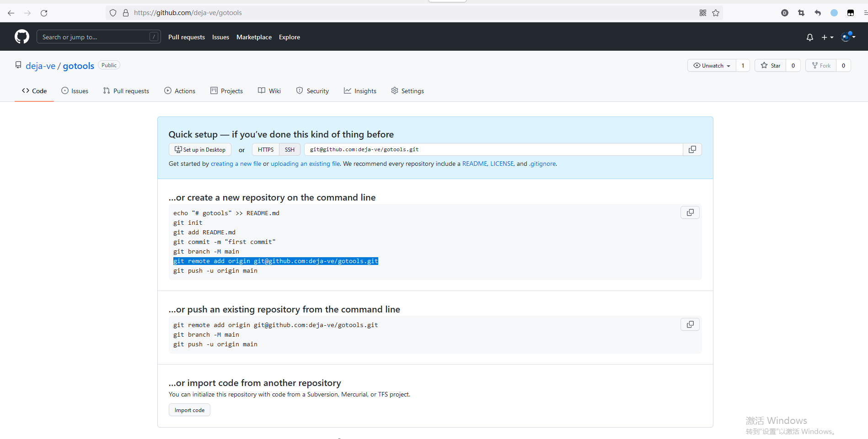868x439 pixels.
Task: Star the gotools repository
Action: click(771, 65)
